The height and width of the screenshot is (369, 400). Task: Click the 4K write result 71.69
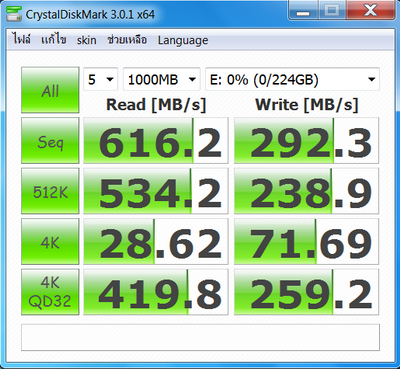(306, 242)
